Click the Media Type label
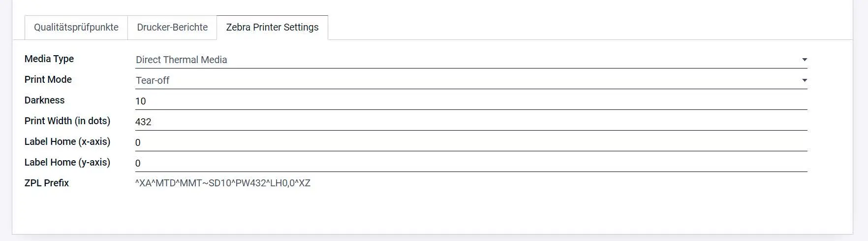868x241 pixels. [49, 59]
